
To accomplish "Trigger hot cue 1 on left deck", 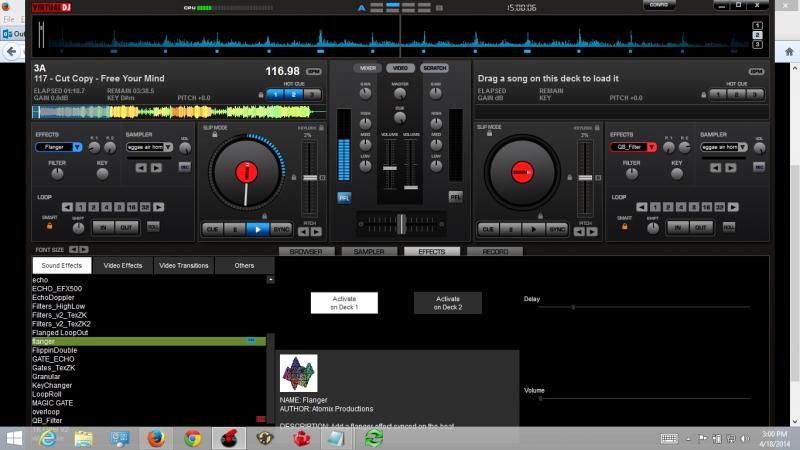I will (x=276, y=94).
